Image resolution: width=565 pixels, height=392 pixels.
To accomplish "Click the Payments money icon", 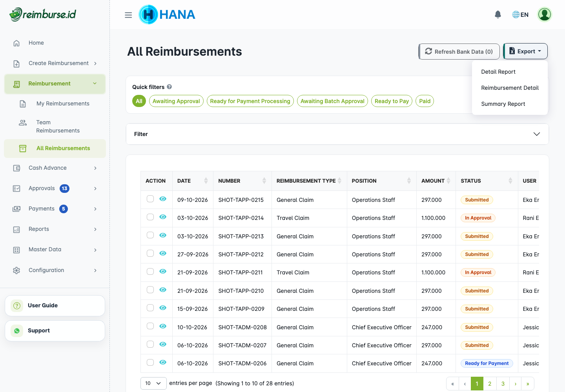I will pos(16,209).
